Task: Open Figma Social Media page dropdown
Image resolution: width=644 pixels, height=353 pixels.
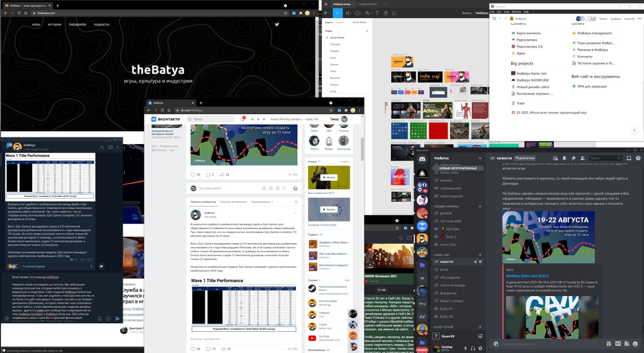Action: click(x=360, y=22)
